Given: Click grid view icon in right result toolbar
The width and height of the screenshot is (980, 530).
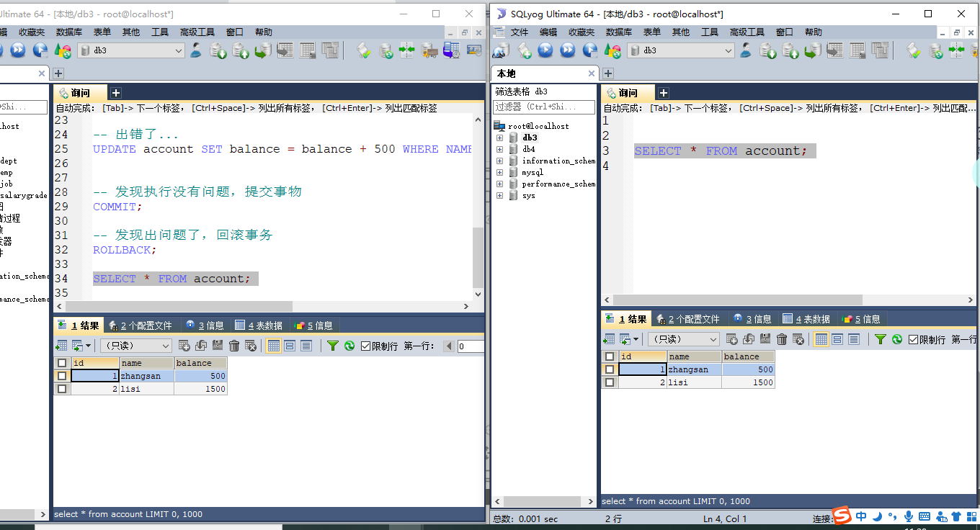Looking at the screenshot, I should (x=821, y=339).
